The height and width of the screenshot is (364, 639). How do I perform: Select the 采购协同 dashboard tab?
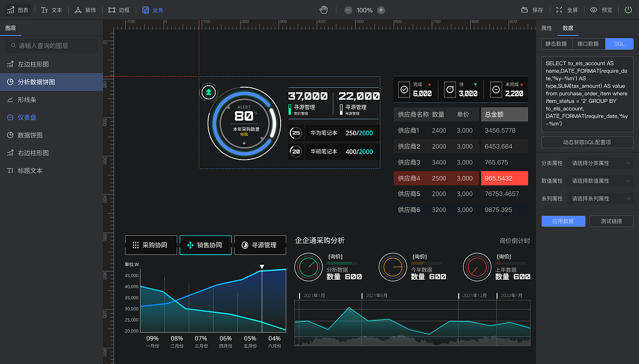pyautogui.click(x=151, y=245)
